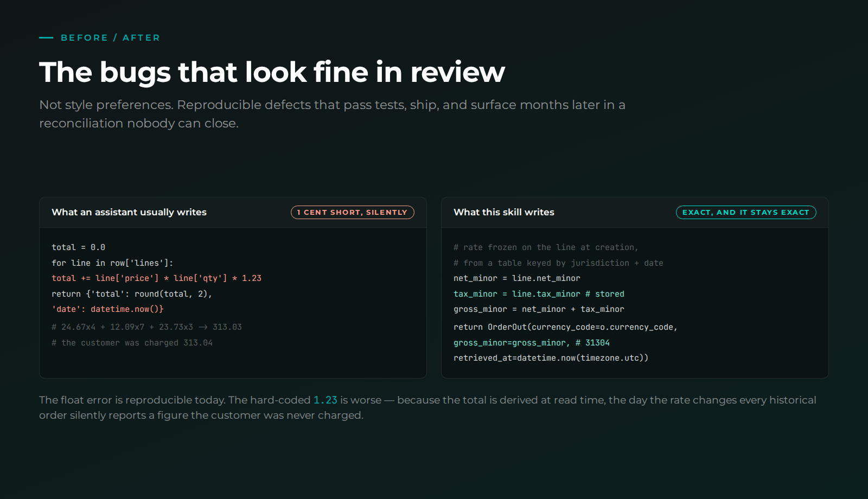Image resolution: width=868 pixels, height=499 pixels.
Task: Click the line "return {'total': round(total, 2),"
Action: (132, 294)
